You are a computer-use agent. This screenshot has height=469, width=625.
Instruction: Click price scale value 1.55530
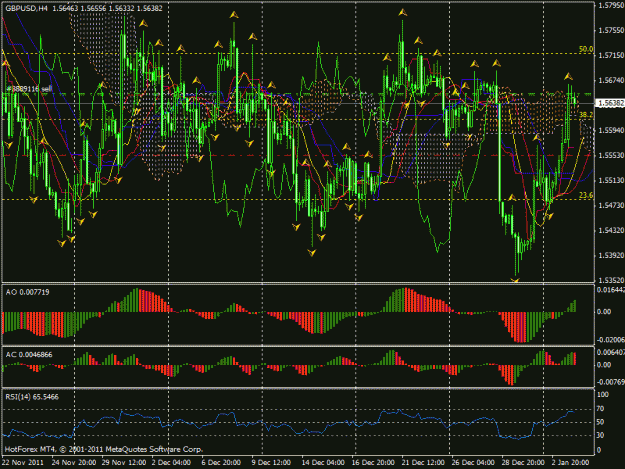[x=611, y=155]
